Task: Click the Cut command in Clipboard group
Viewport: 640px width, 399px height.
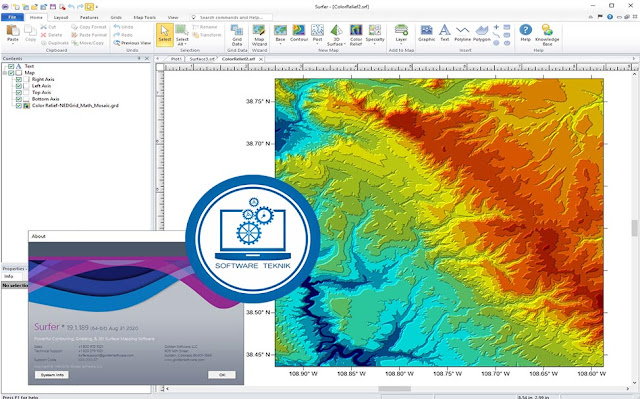Action: pyautogui.click(x=49, y=27)
